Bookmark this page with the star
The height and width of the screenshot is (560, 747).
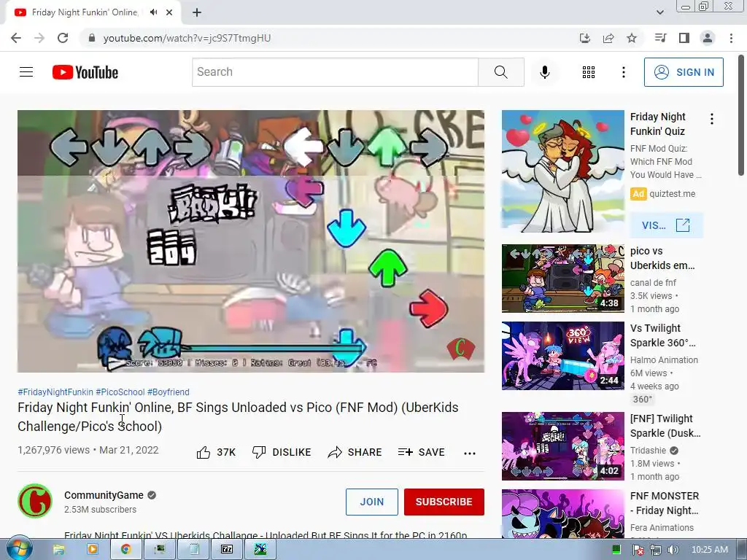click(x=632, y=38)
